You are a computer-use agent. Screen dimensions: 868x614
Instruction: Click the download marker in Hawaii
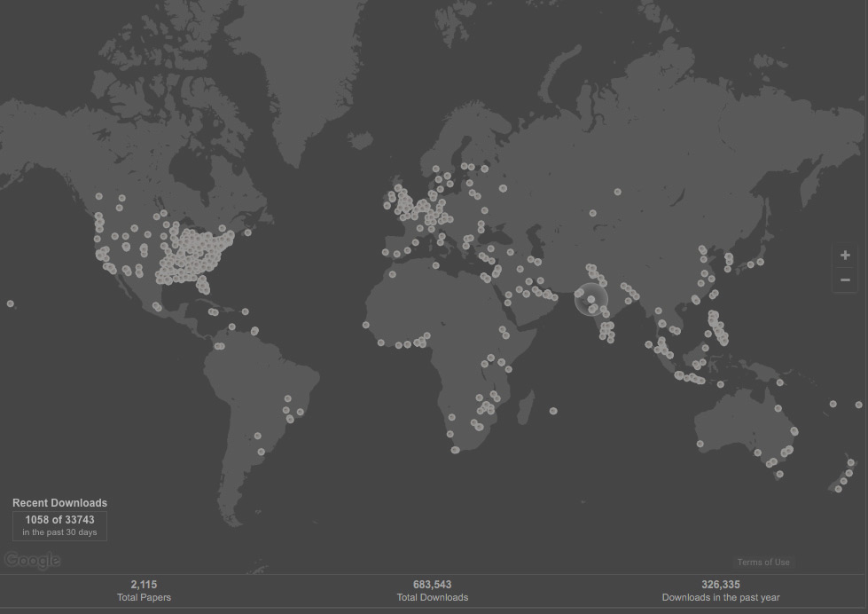point(11,303)
